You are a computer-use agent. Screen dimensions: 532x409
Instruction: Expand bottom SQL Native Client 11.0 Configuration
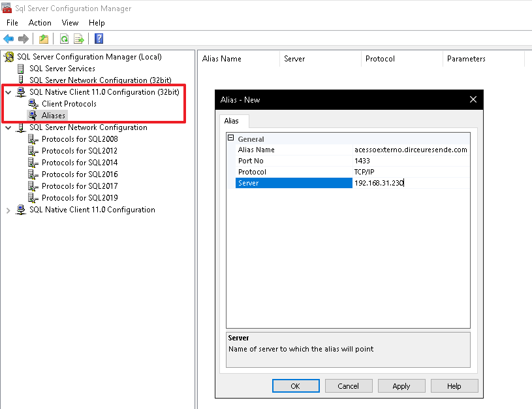pos(8,210)
